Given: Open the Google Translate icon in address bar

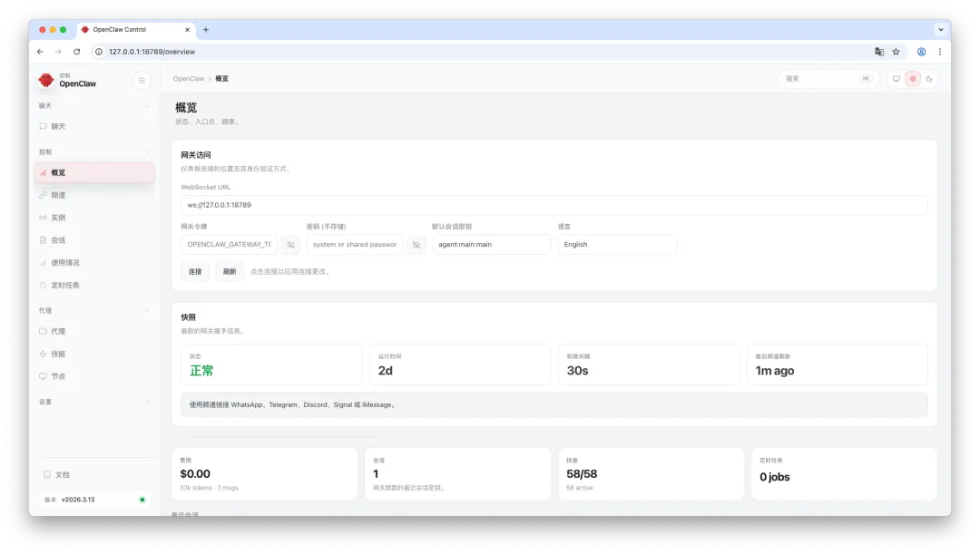Looking at the screenshot, I should (879, 52).
